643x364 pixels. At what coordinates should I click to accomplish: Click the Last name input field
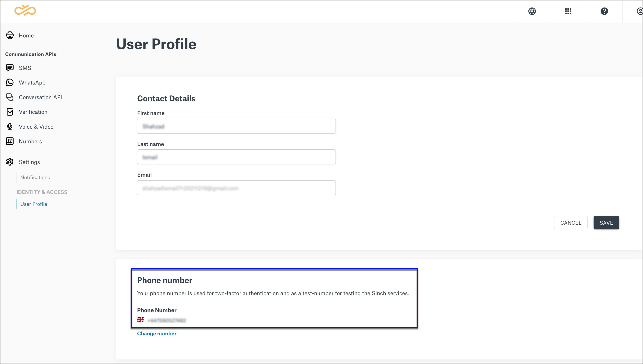pyautogui.click(x=236, y=157)
